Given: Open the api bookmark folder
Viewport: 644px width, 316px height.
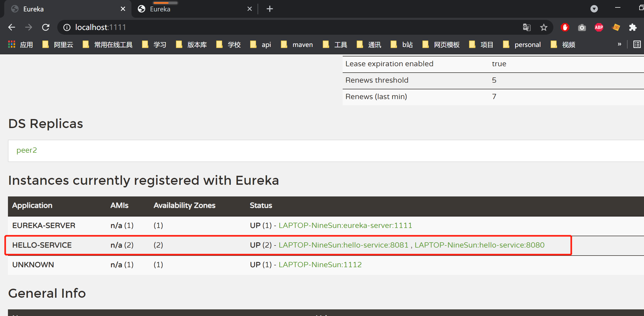Looking at the screenshot, I should (261, 45).
